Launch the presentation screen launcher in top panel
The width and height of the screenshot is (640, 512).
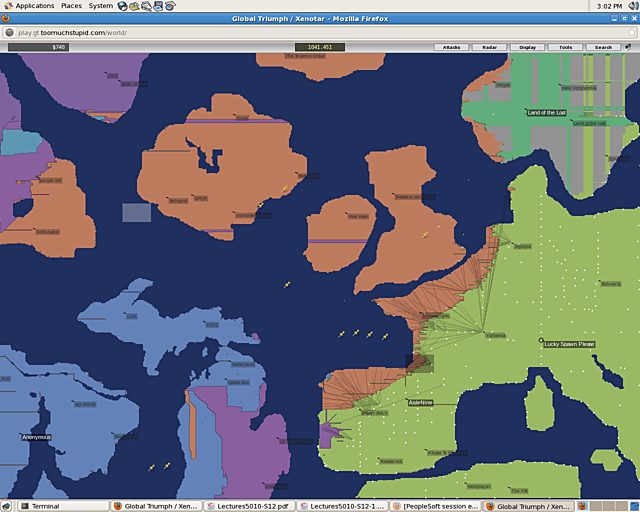(x=158, y=6)
